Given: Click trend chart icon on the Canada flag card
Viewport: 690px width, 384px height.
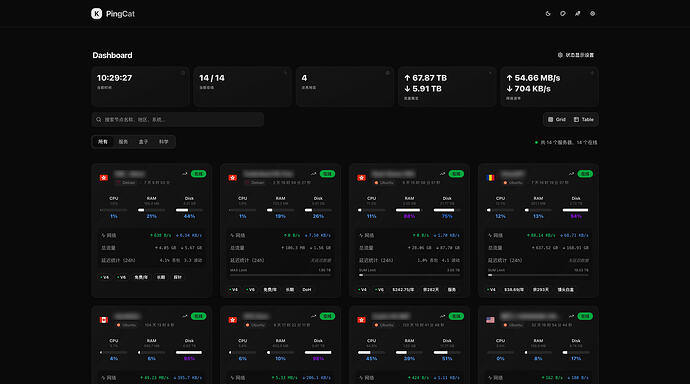Looking at the screenshot, I should coord(185,316).
